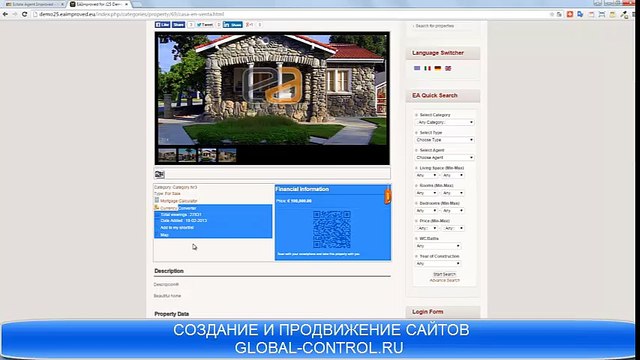Switch to English UK flag language
This screenshot has width=640, height=360.
(448, 68)
